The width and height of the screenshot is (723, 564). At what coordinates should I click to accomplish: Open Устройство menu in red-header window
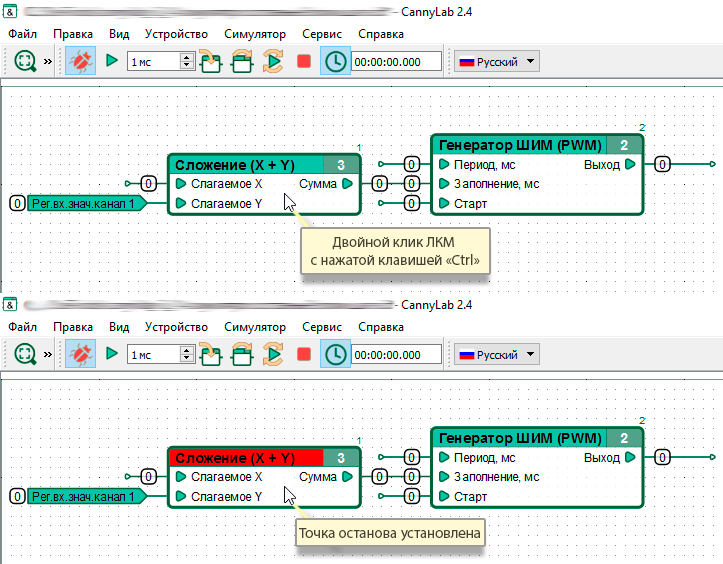click(176, 327)
